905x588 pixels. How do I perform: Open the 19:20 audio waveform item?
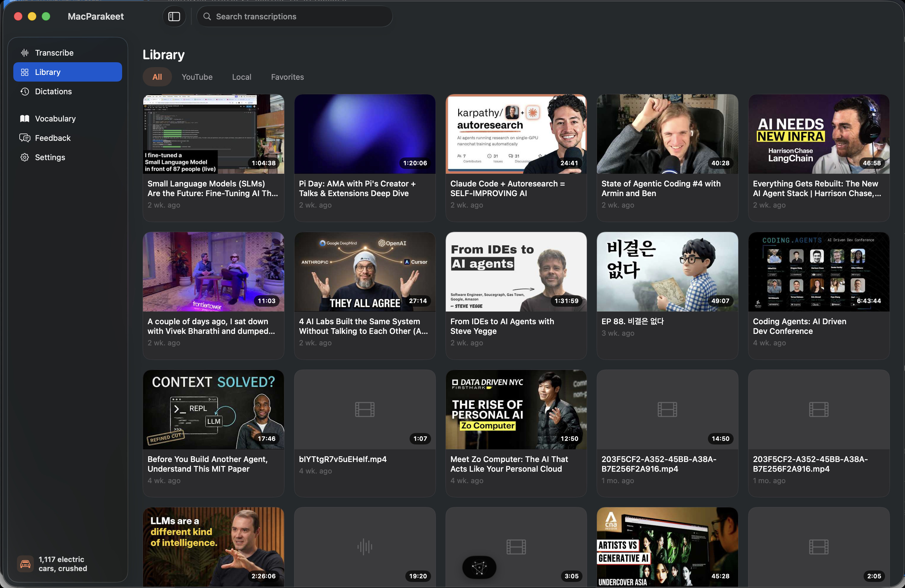[x=364, y=547]
